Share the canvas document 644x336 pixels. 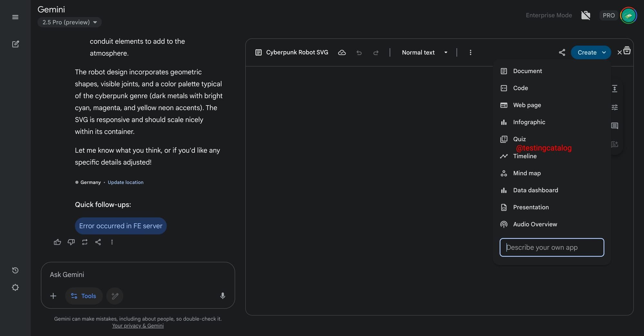tap(562, 52)
